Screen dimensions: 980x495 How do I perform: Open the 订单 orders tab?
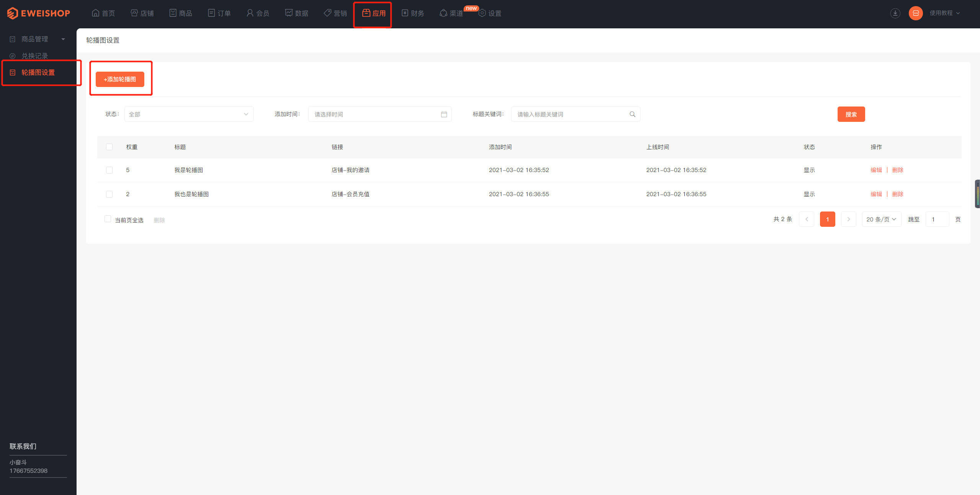219,13
